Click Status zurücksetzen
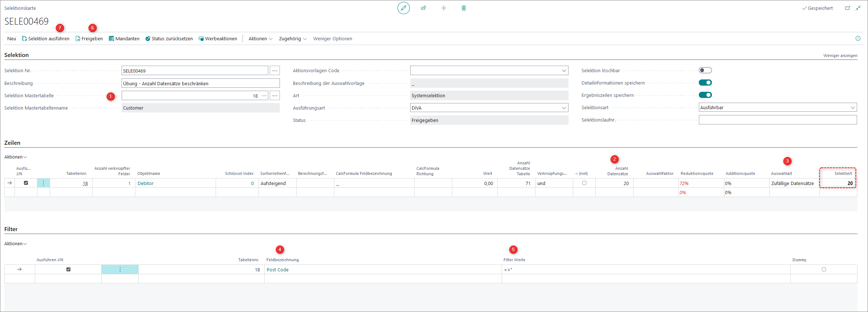 point(169,38)
